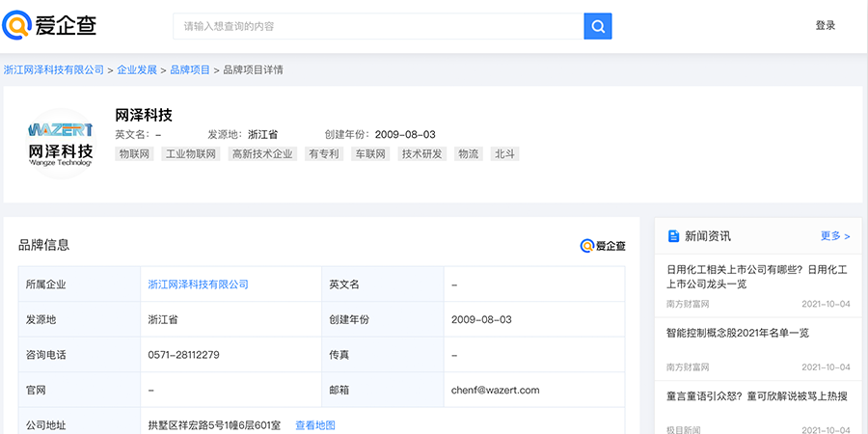Viewport: 868px width, 434px height.
Task: Click the 邮箱 label cell
Action: click(383, 391)
